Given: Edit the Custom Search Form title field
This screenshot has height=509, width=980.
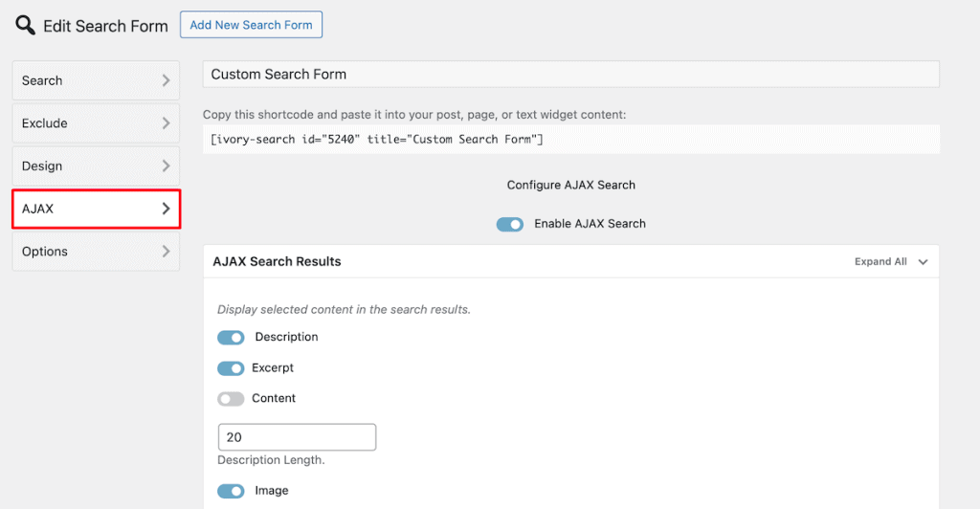Looking at the screenshot, I should click(x=570, y=75).
